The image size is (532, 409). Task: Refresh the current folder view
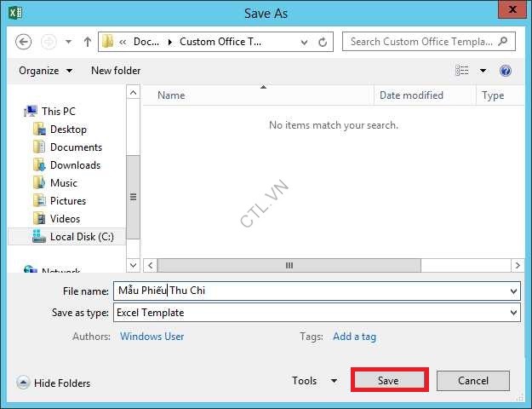pos(323,42)
